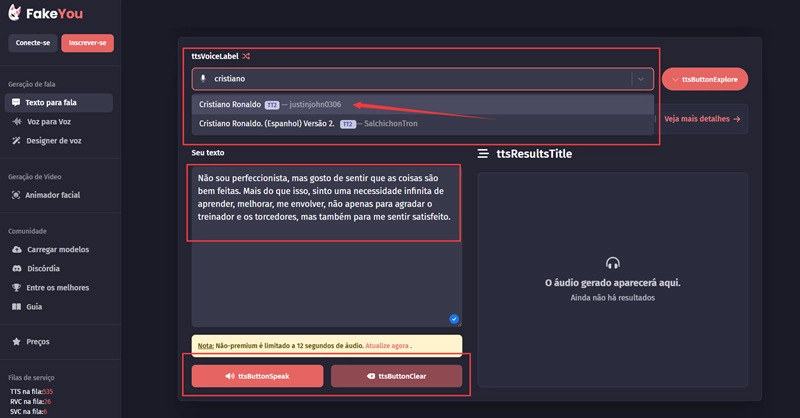Screen dimensions: 800x418
Task: Toggle the voice dropdown chevron arrow
Action: pos(641,79)
